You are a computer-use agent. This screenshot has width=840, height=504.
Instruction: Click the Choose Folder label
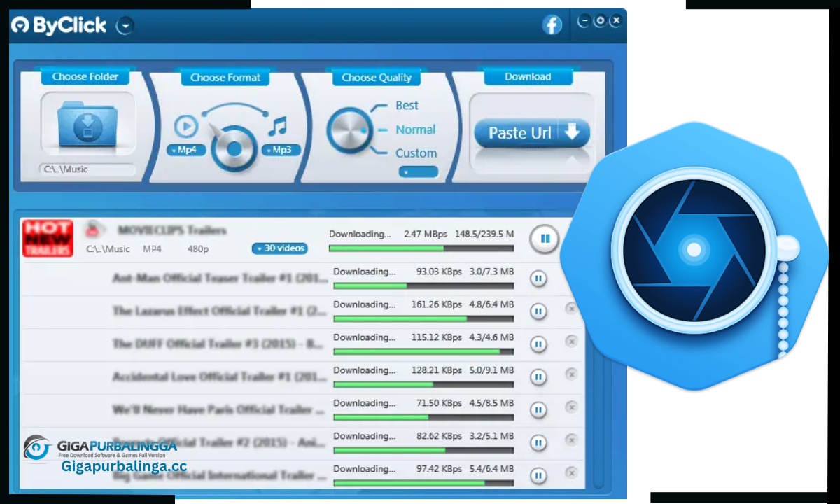[85, 77]
